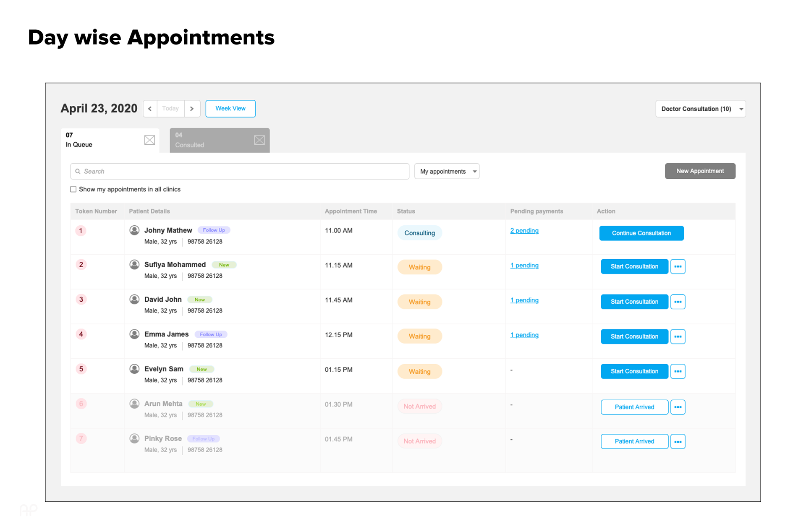This screenshot has width=806, height=532.
Task: Start Consultation for David John
Action: (x=634, y=302)
